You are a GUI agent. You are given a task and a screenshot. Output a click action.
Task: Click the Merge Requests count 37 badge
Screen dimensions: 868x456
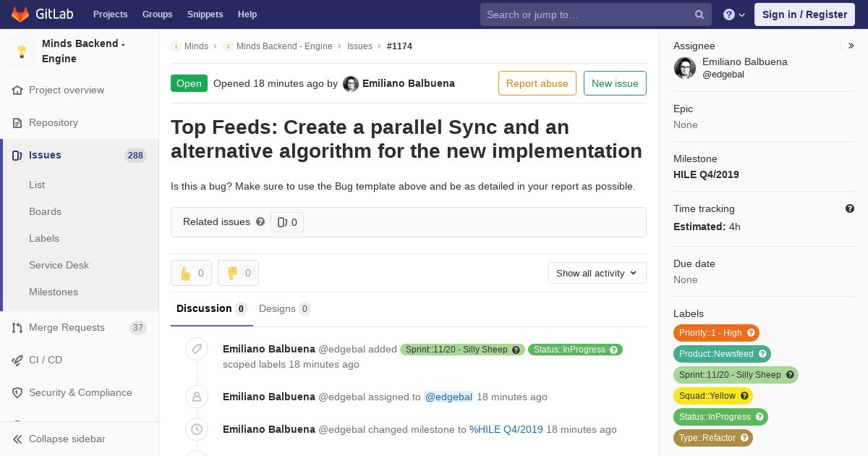(138, 328)
